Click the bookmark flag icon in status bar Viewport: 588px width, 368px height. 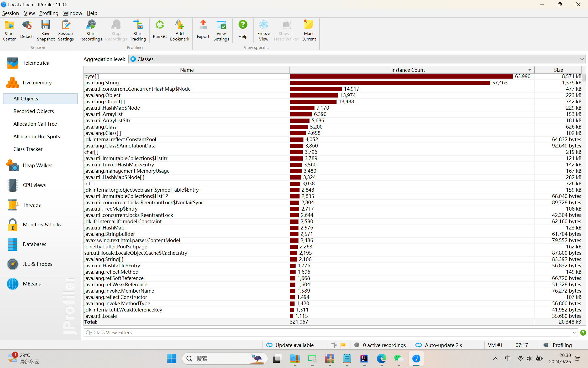pos(343,345)
